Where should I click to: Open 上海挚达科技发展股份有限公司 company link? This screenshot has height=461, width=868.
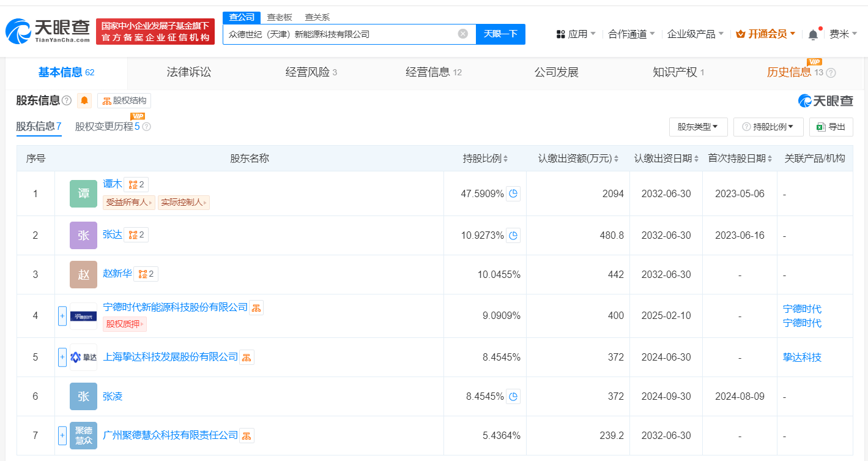[170, 357]
